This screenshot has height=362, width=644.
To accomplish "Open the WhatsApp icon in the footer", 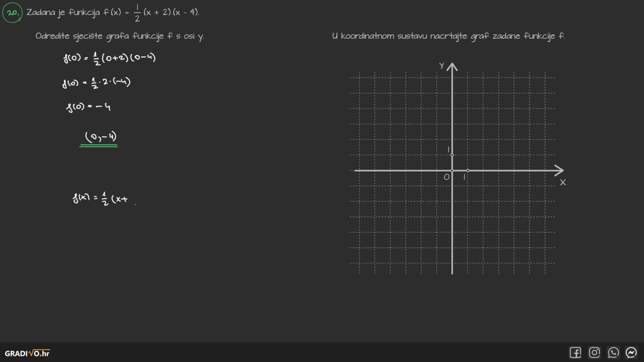I will pyautogui.click(x=613, y=353).
